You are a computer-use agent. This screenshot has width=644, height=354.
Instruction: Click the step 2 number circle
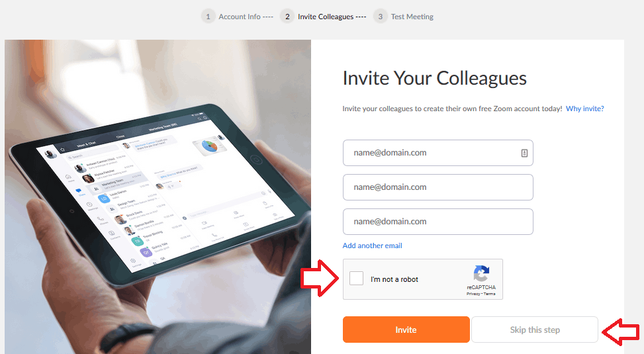pos(287,17)
